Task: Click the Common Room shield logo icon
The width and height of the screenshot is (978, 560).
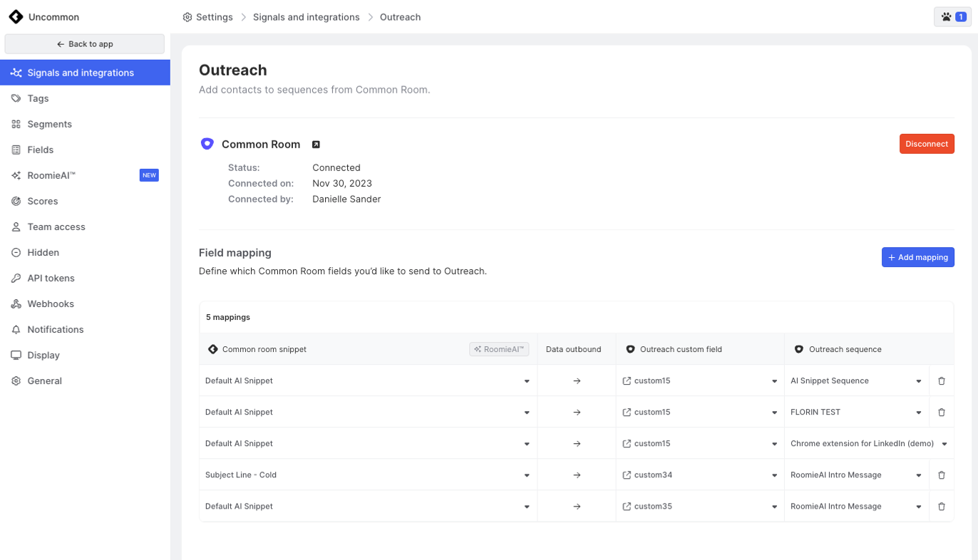Action: [x=207, y=144]
